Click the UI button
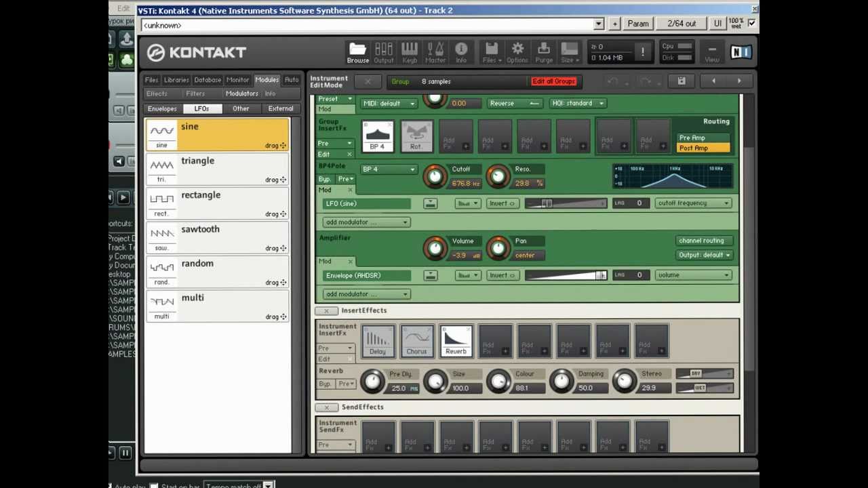The height and width of the screenshot is (488, 868). (x=717, y=24)
